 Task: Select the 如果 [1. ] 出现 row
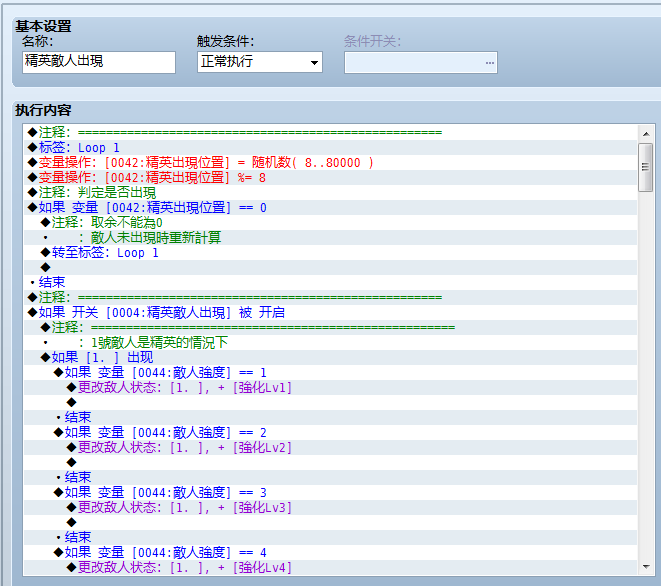[x=330, y=358]
